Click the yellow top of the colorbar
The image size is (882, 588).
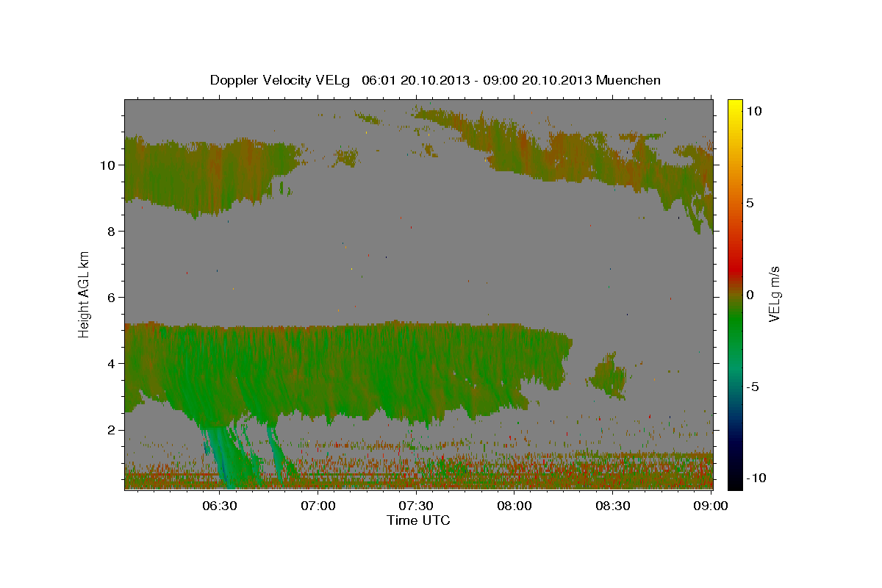[x=735, y=104]
